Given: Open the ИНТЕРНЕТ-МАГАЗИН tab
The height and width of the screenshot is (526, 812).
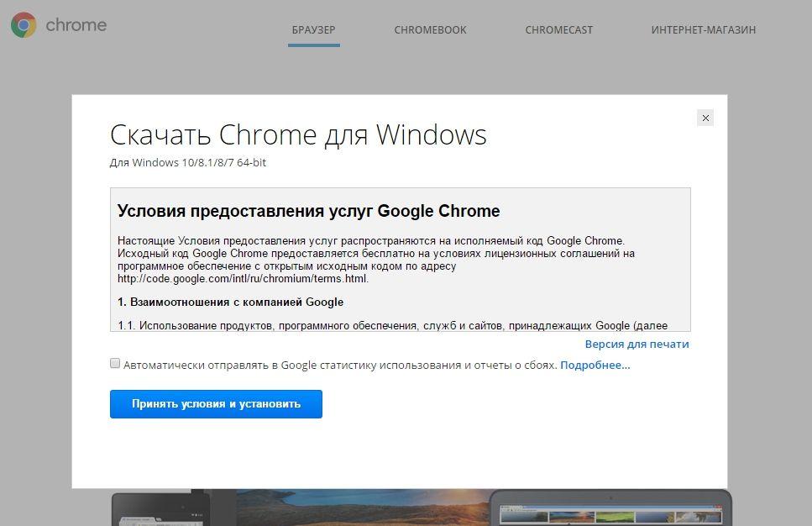Looking at the screenshot, I should click(x=703, y=30).
